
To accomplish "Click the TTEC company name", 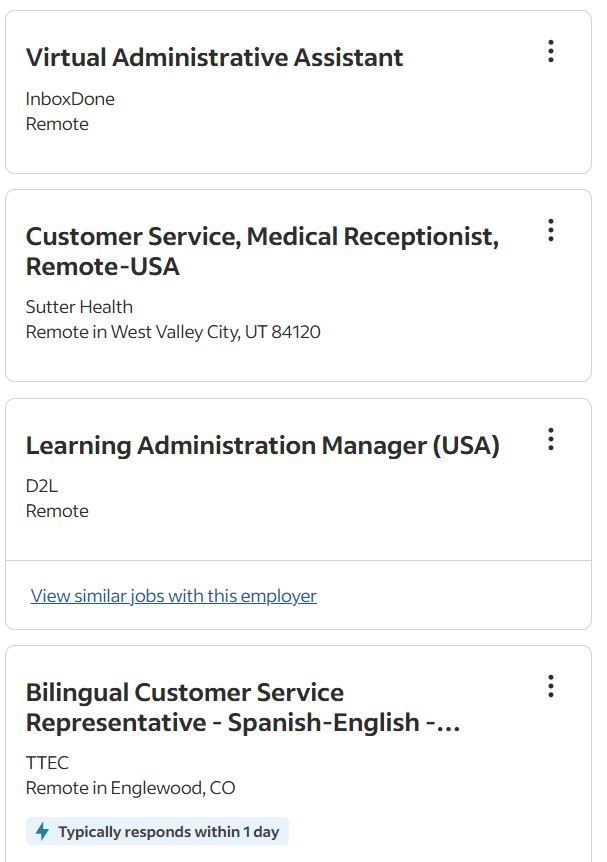I will pyautogui.click(x=47, y=763).
